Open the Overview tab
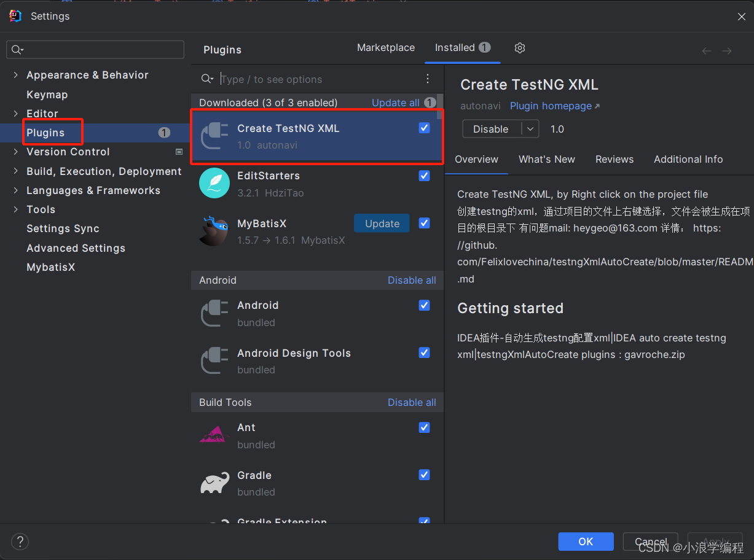754x560 pixels. (476, 159)
